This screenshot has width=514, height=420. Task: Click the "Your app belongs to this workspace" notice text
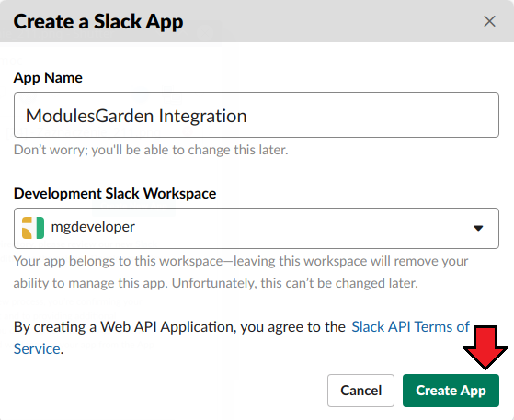(241, 272)
